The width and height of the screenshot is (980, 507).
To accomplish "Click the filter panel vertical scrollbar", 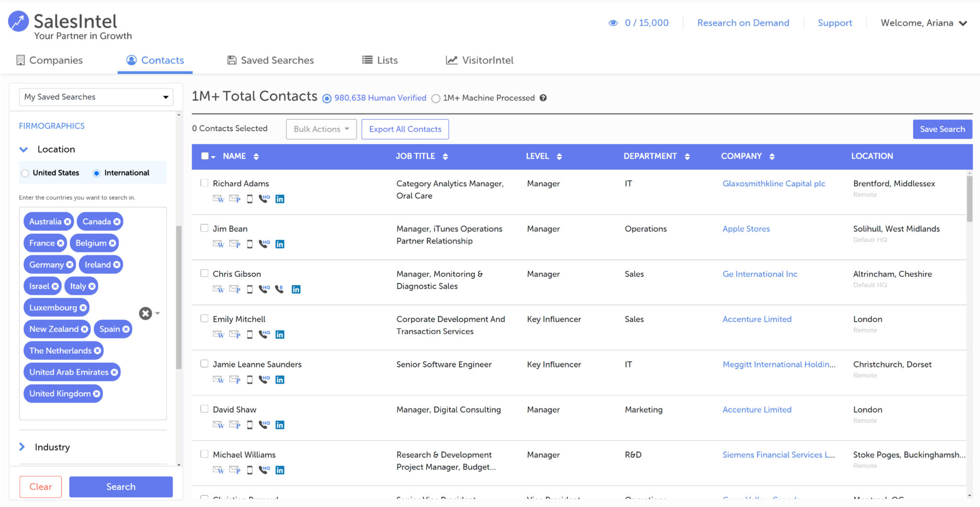I will (x=179, y=297).
